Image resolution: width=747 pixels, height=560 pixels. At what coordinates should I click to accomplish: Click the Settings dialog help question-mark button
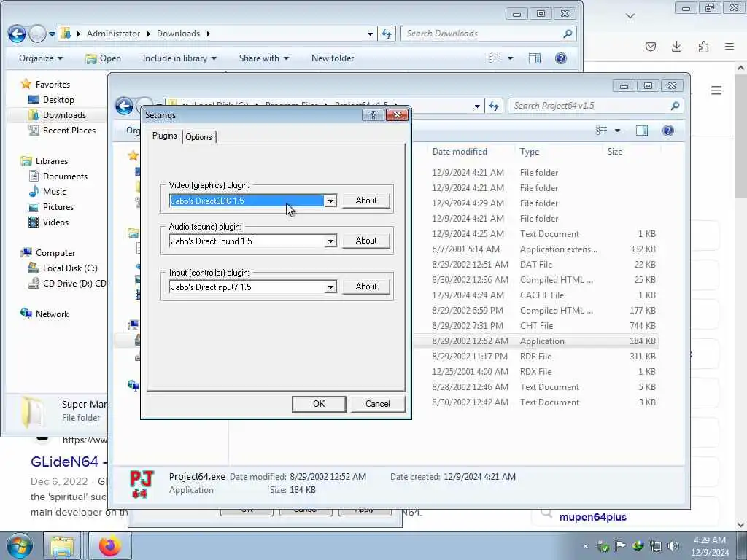373,114
